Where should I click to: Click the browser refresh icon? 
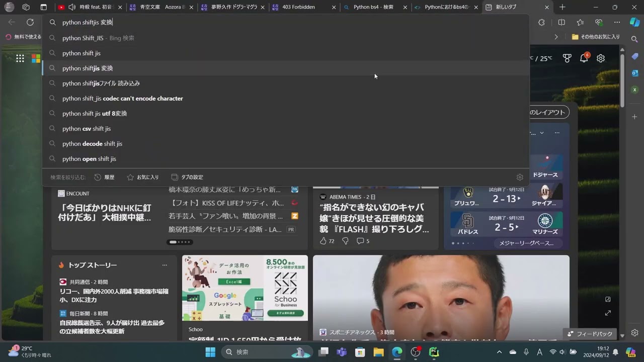pyautogui.click(x=30, y=22)
